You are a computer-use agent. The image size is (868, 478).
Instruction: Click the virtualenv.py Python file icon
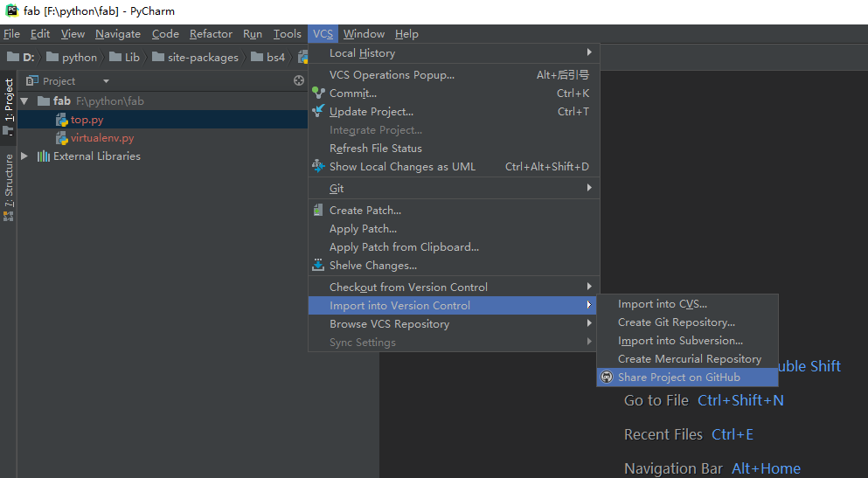(61, 138)
